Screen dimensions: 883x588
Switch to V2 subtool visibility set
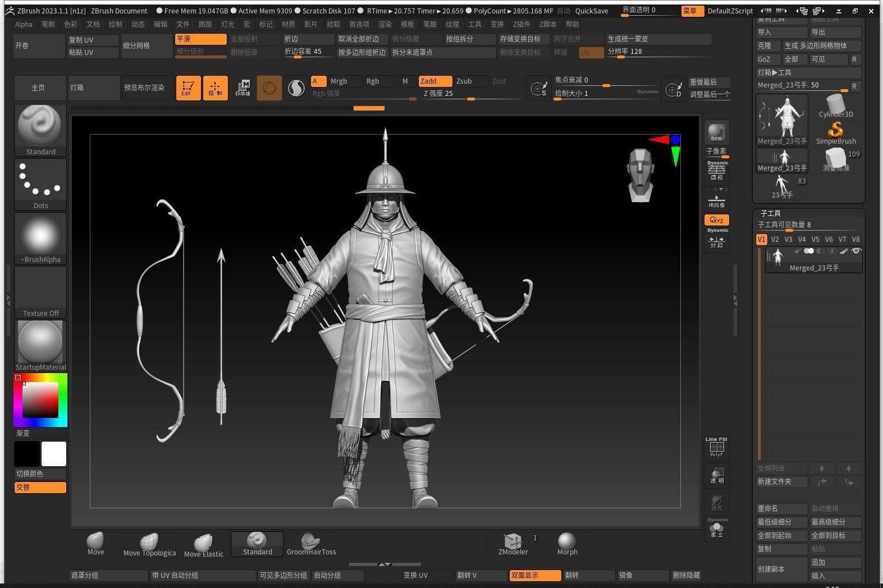775,240
